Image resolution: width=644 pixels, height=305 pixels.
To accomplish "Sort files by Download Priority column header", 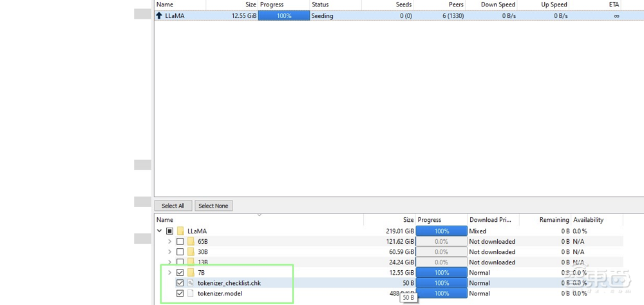I will (492, 220).
